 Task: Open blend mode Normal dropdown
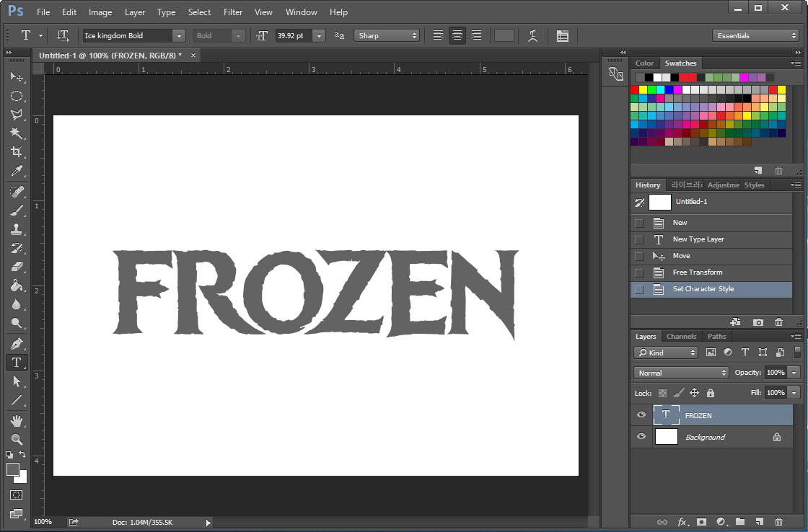[x=681, y=373]
